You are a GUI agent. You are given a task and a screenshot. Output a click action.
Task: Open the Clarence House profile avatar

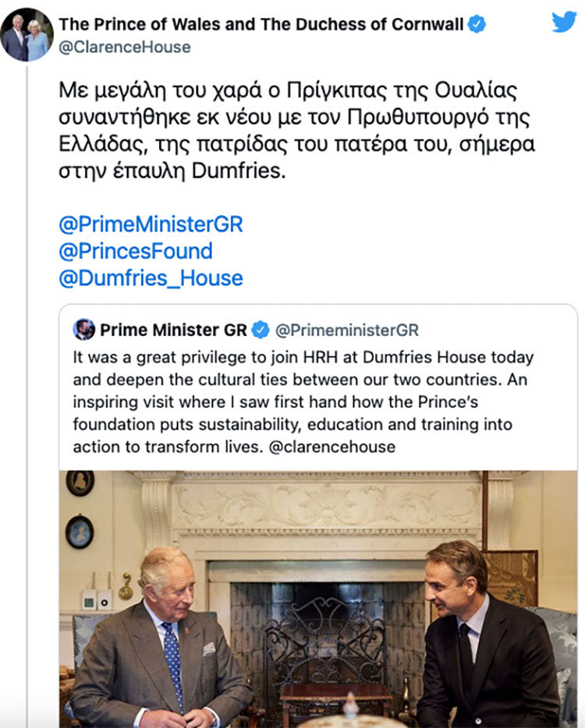tap(27, 34)
